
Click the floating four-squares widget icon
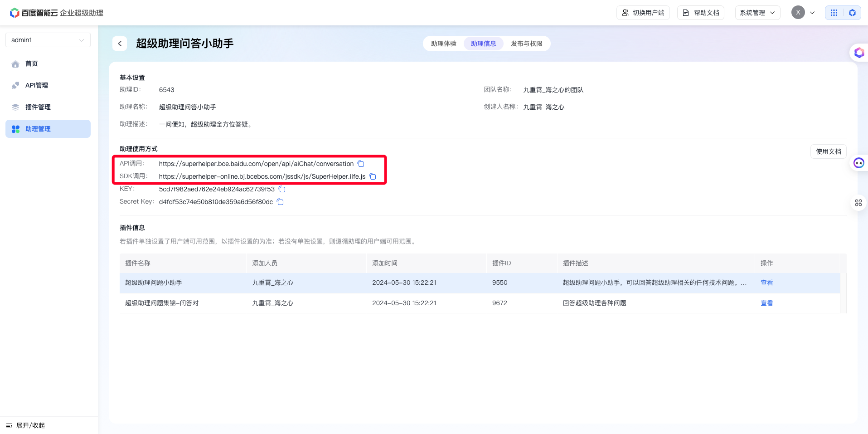click(858, 203)
